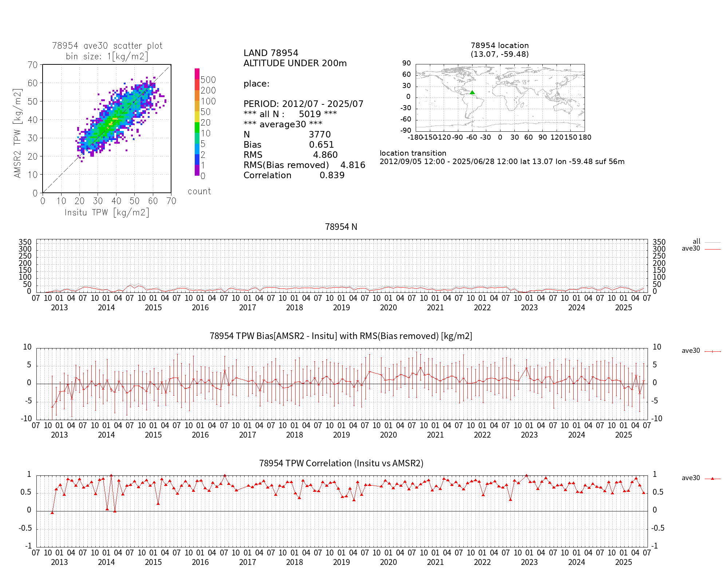728x582 pixels.
Task: Click the ave30 legend of the Bias chart
Action: 701,351
